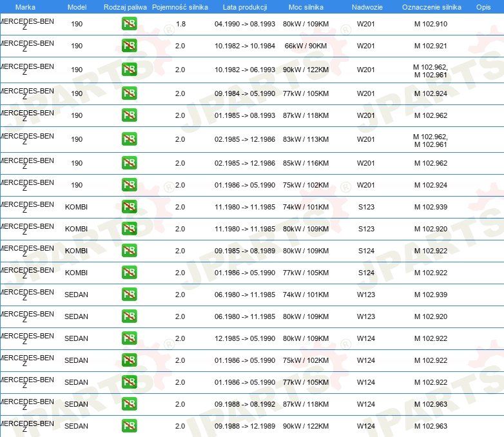Viewport: 504px width, 437px height.
Task: Click power value 85kW / 116KM
Action: (x=305, y=163)
